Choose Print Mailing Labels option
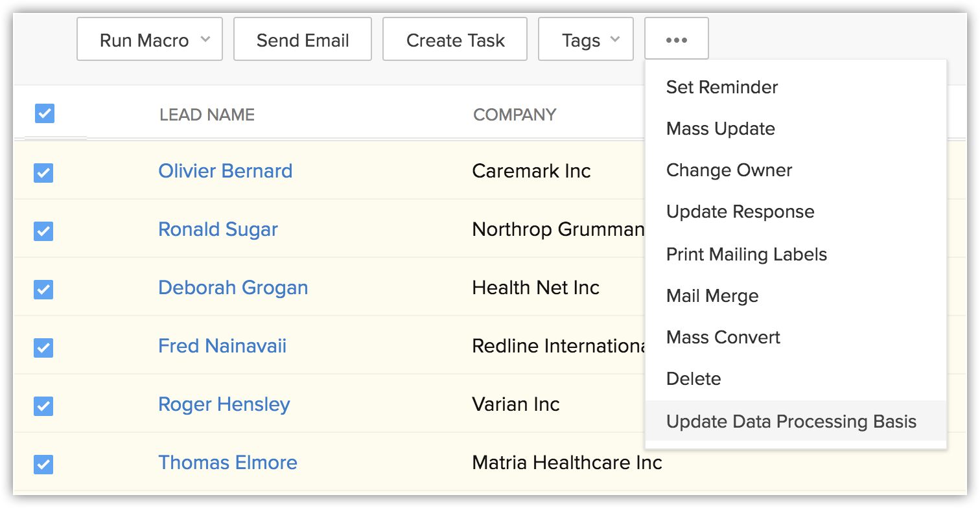980x508 pixels. click(x=746, y=255)
